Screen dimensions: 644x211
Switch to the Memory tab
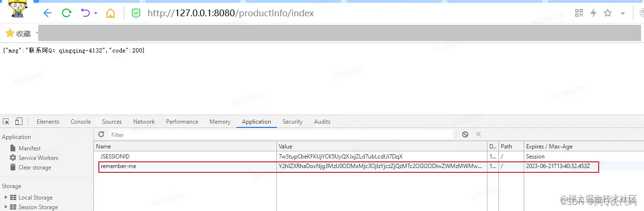click(220, 122)
